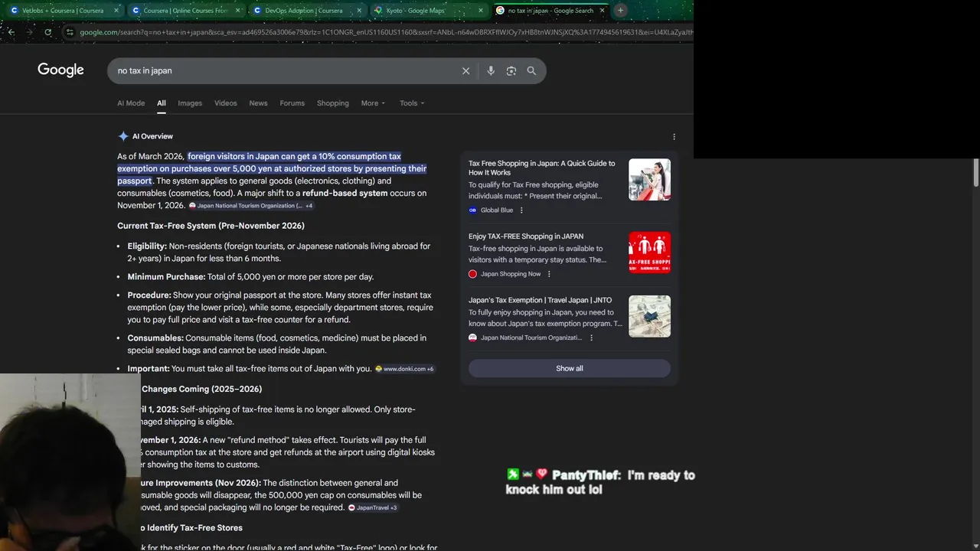Close the Coursera Online Courses tab
The image size is (980, 551).
tap(237, 11)
